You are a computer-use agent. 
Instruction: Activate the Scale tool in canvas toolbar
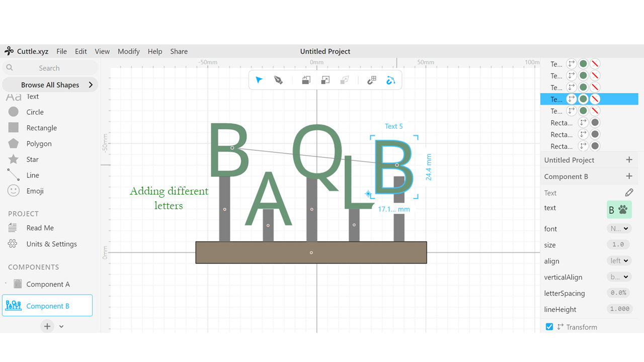326,80
